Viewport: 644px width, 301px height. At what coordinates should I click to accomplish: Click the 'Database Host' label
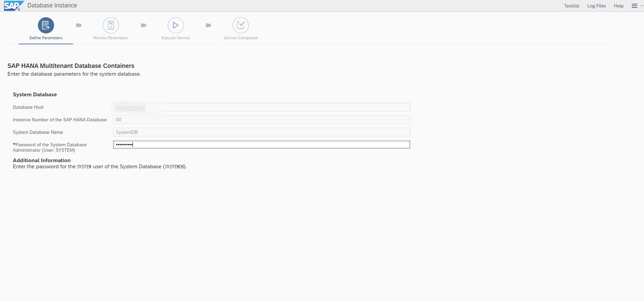pyautogui.click(x=28, y=107)
